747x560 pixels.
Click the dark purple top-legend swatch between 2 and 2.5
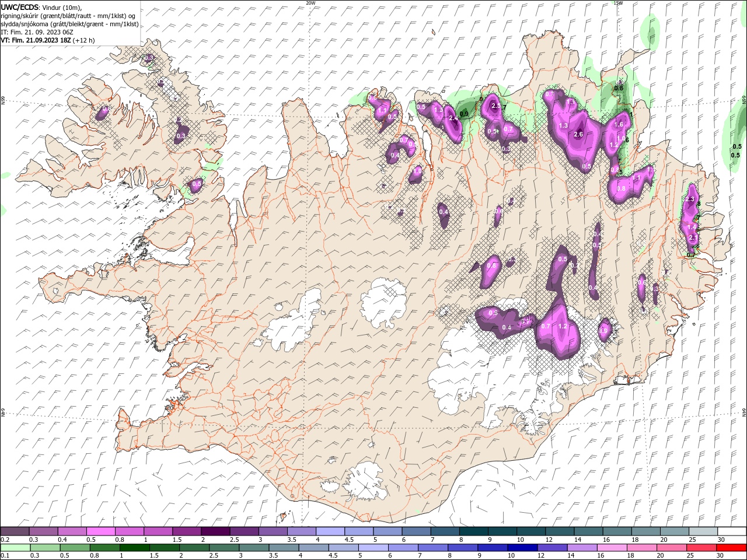(215, 531)
